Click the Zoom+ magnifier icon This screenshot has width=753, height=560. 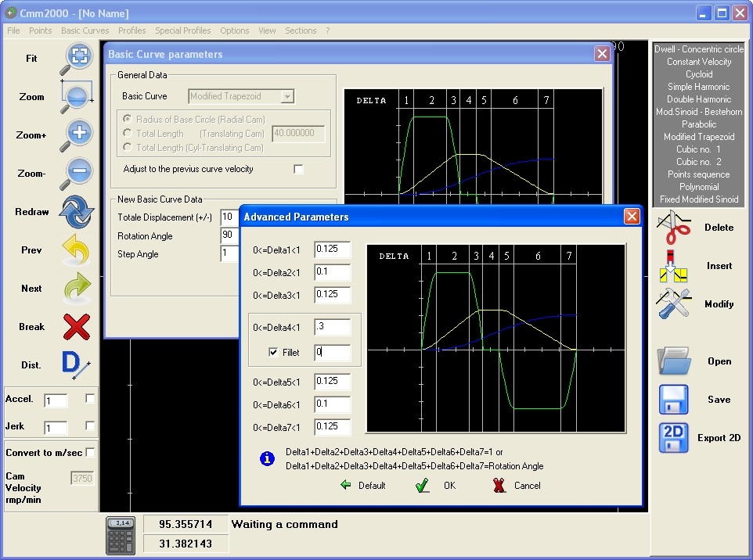tap(77, 135)
